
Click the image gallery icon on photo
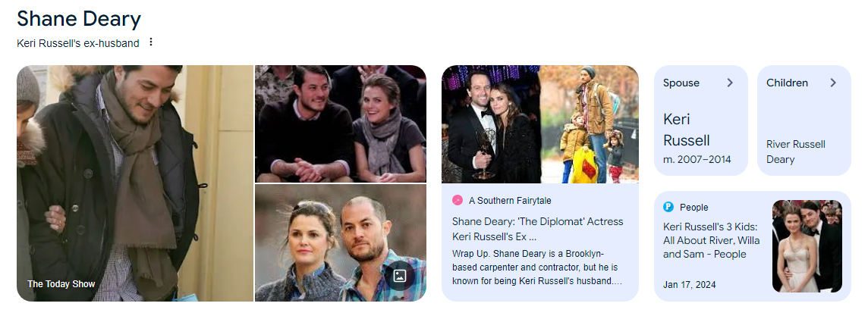400,275
